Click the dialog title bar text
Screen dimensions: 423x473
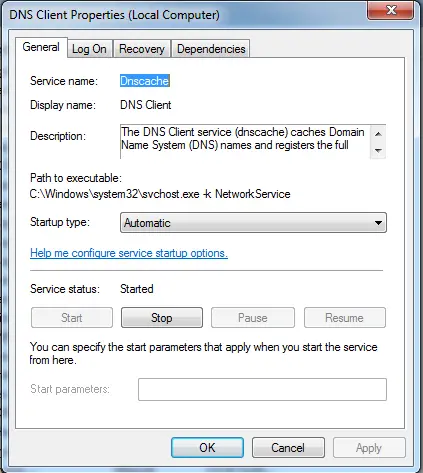coord(114,15)
